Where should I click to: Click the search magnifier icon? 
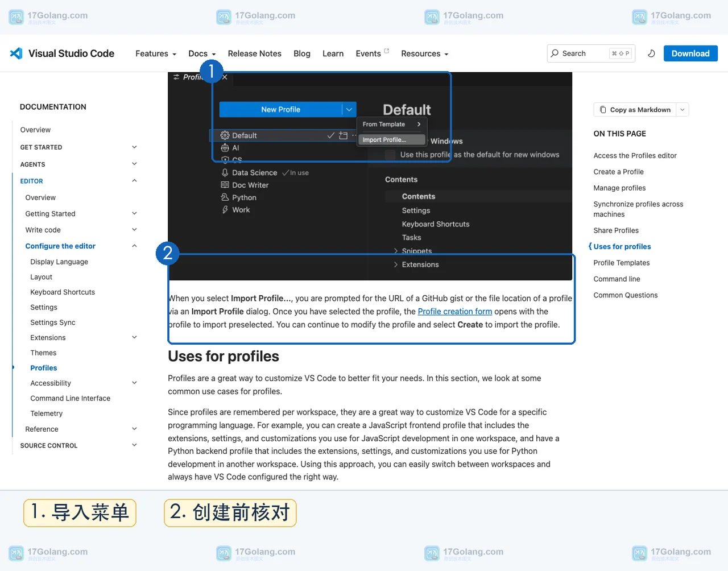(555, 53)
